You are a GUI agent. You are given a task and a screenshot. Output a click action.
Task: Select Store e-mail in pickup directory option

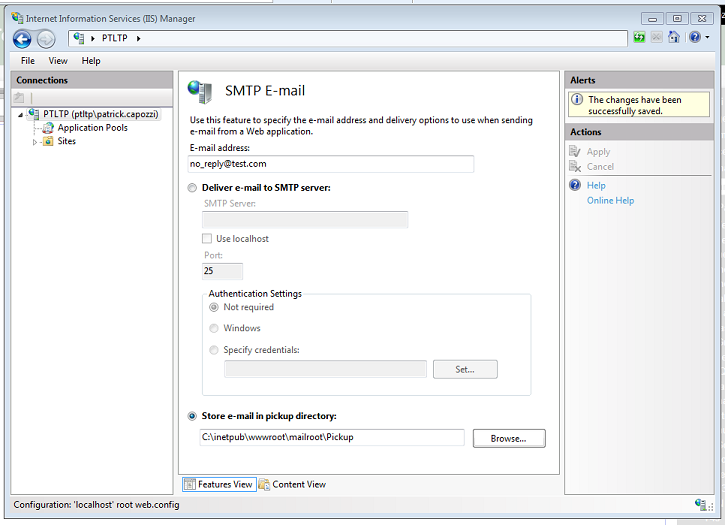tap(192, 416)
